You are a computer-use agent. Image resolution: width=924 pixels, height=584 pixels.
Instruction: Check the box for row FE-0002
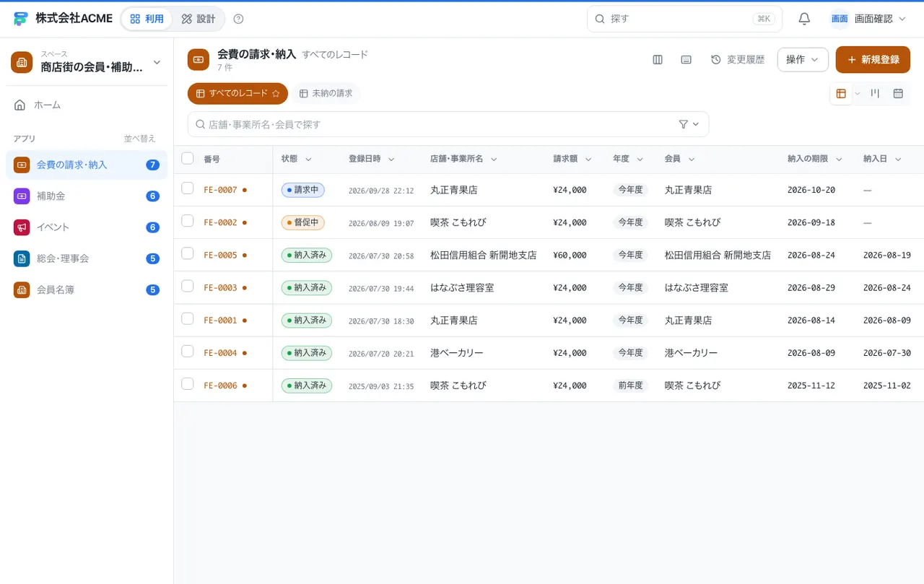(188, 221)
